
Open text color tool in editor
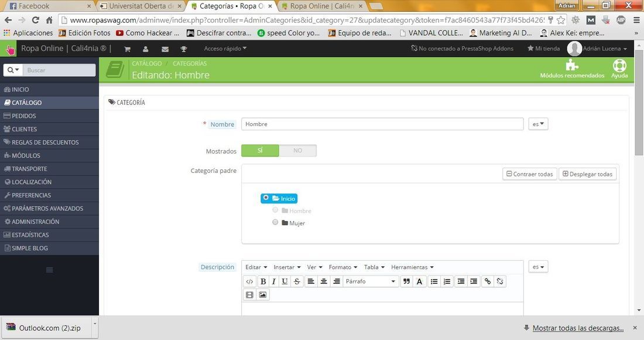click(x=419, y=281)
